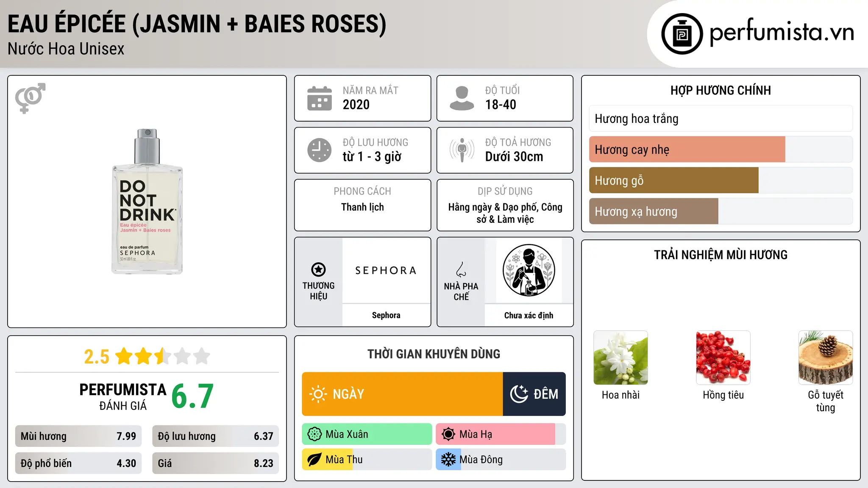Click the Mùa Thu season bar
The width and height of the screenshot is (868, 488).
point(367,460)
